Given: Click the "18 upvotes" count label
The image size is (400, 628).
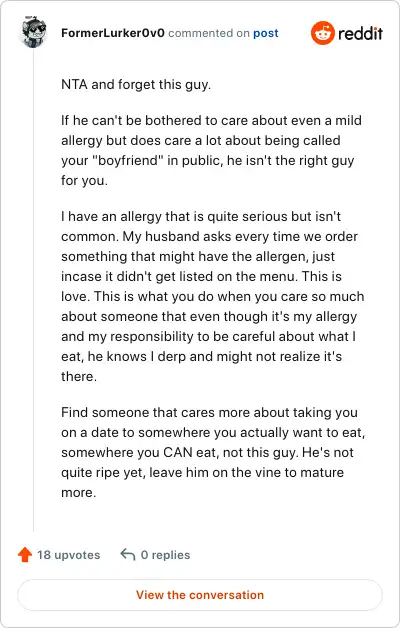Looking at the screenshot, I should click(x=68, y=555).
